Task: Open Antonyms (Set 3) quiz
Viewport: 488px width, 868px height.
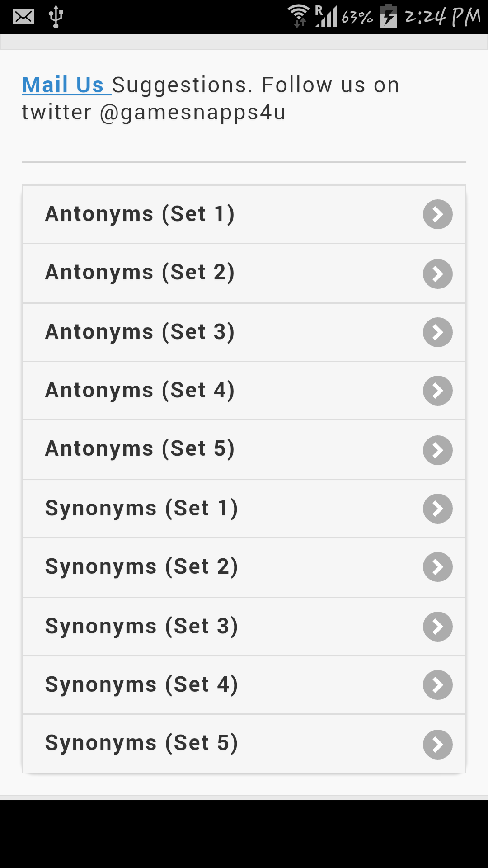Action: (140, 332)
